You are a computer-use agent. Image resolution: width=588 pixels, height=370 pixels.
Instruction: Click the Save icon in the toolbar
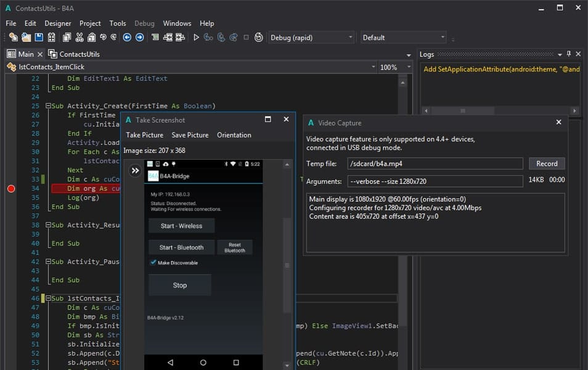(39, 38)
